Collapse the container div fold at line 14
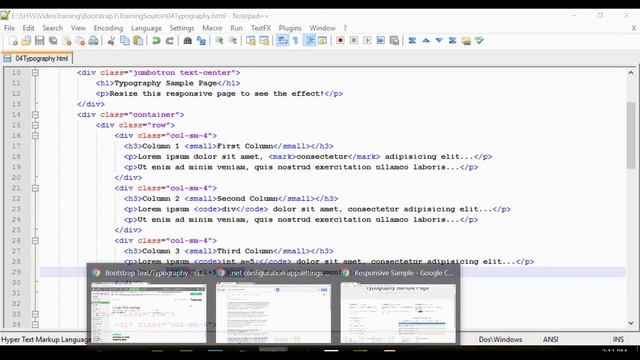Image resolution: width=640 pixels, height=360 pixels. pos(36,115)
